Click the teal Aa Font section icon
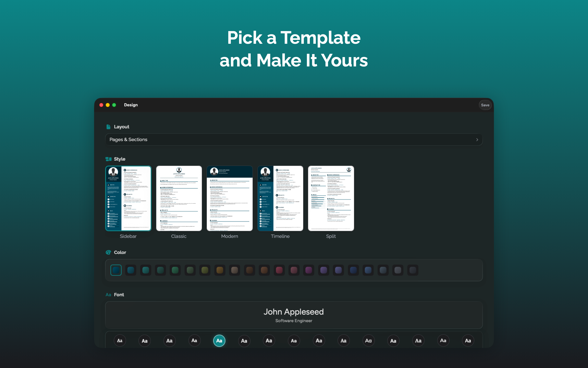Image resolution: width=588 pixels, height=368 pixels. click(x=108, y=295)
